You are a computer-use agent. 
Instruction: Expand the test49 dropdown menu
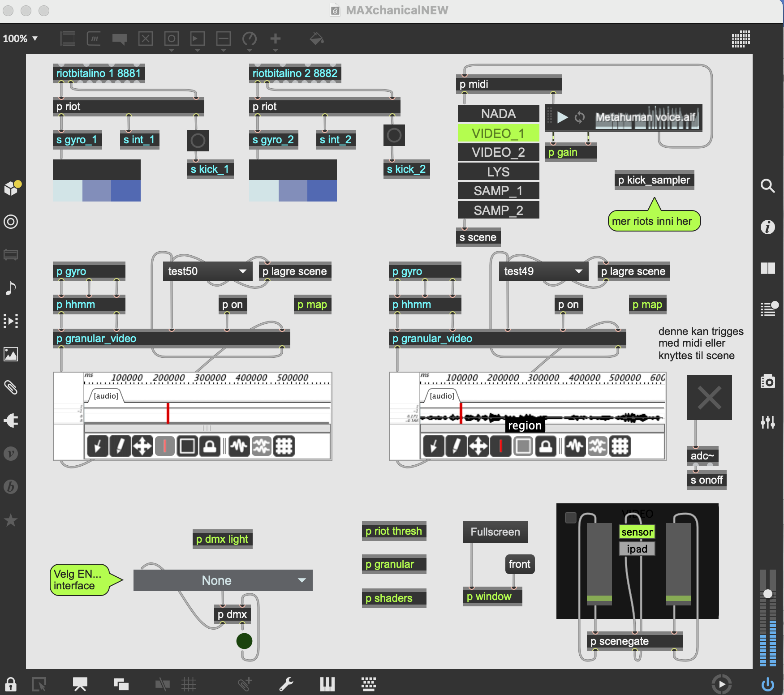click(x=543, y=271)
